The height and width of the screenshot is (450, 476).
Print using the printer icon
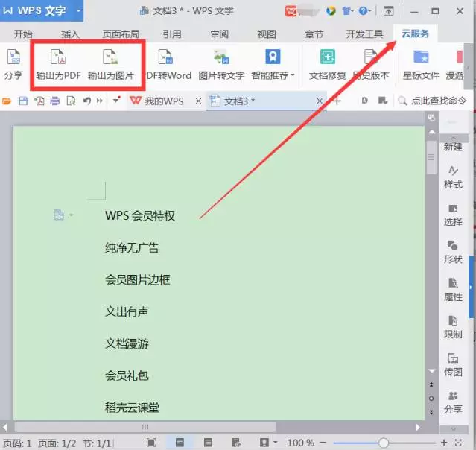point(55,101)
